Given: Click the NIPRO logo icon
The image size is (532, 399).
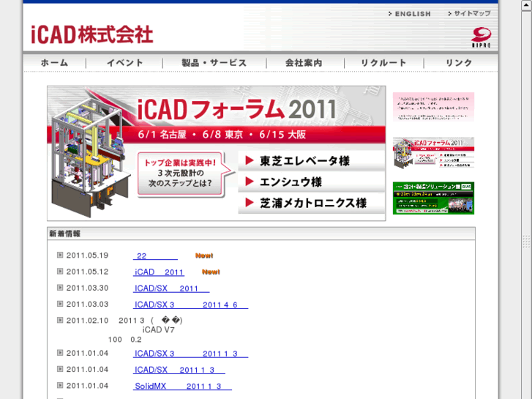Looking at the screenshot, I should coord(481,37).
